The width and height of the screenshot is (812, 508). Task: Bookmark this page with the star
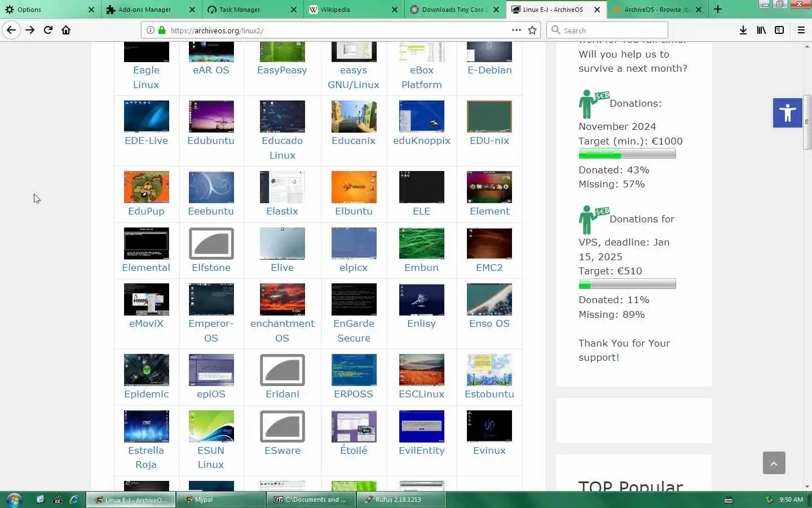click(532, 30)
